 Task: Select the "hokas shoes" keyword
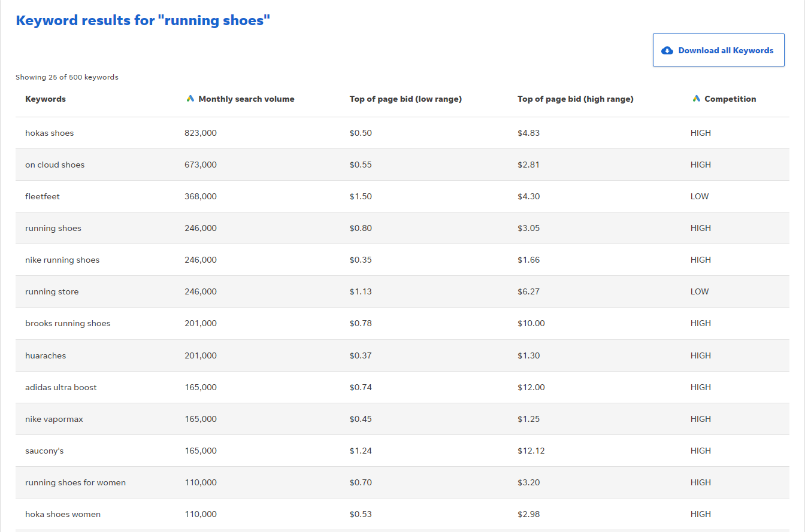pyautogui.click(x=49, y=133)
